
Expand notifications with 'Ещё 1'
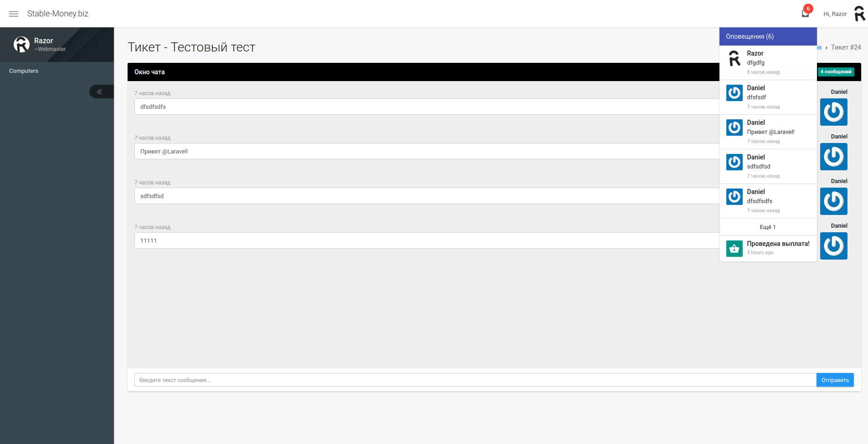[x=768, y=227]
